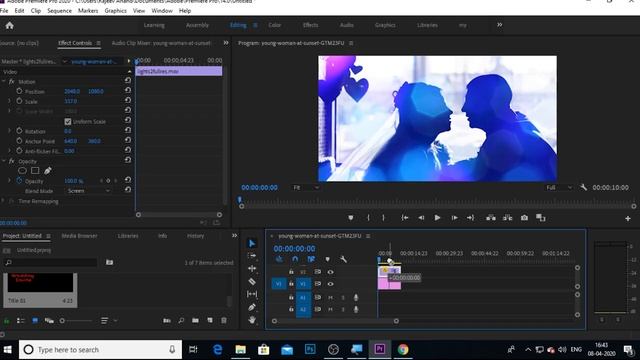Click New Bin folder icon in Project panel

196,320
